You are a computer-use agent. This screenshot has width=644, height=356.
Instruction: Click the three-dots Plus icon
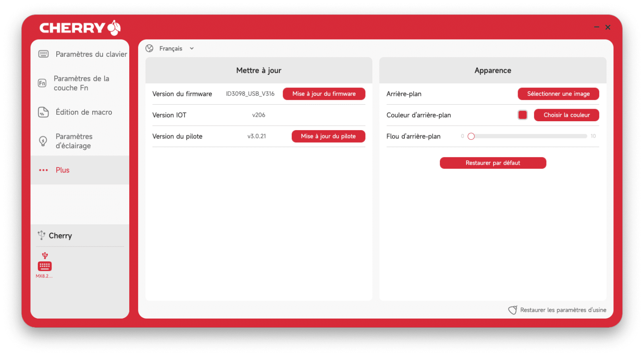pyautogui.click(x=43, y=170)
